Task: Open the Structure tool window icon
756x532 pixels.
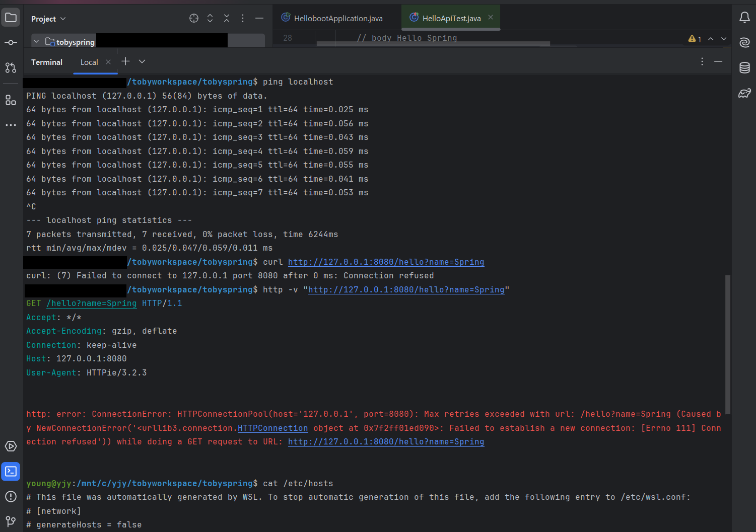Action: point(11,100)
